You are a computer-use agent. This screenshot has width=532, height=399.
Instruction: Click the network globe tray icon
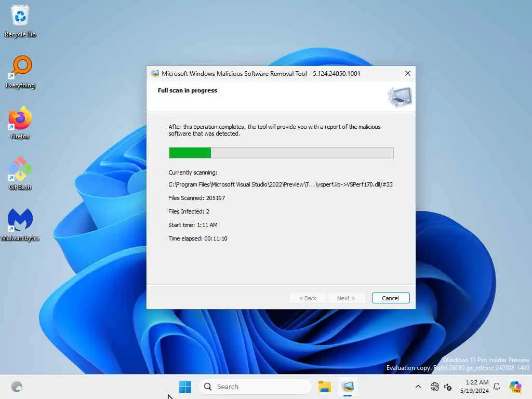pyautogui.click(x=435, y=387)
